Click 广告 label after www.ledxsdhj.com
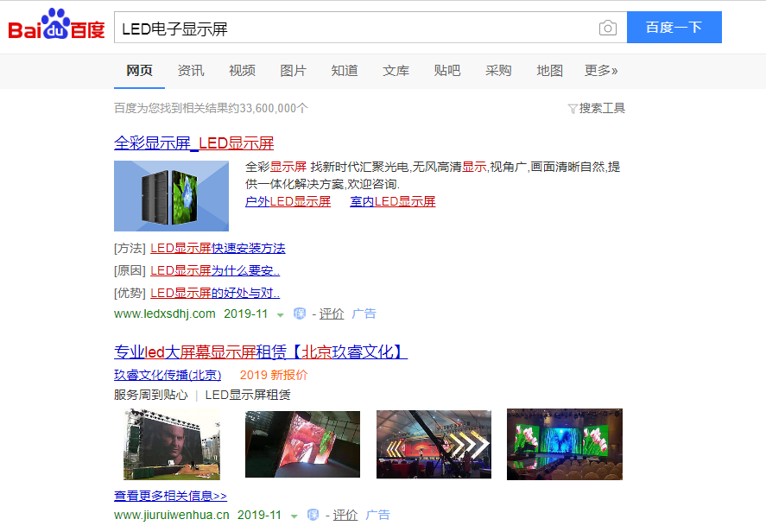The image size is (766, 532). pos(364,313)
